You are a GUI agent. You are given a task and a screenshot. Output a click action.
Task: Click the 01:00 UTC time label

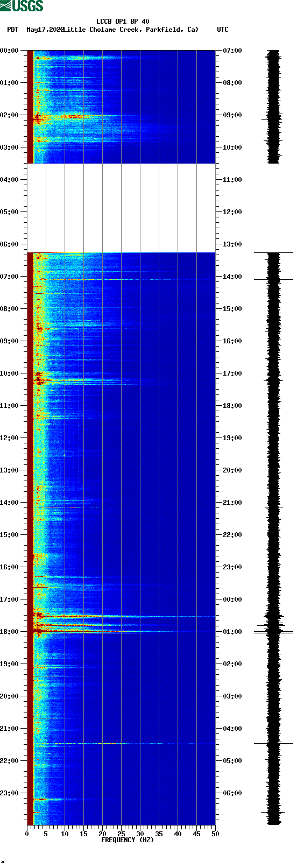pos(232,632)
